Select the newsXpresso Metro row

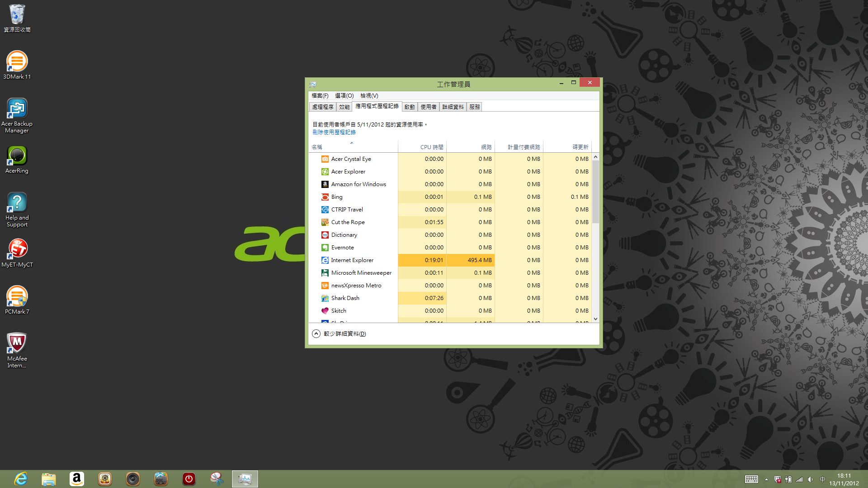450,286
